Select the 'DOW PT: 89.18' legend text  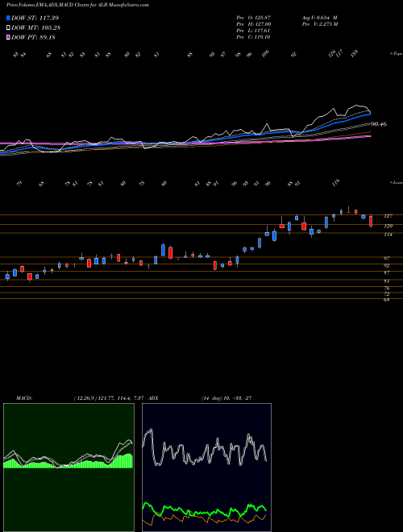coord(33,37)
